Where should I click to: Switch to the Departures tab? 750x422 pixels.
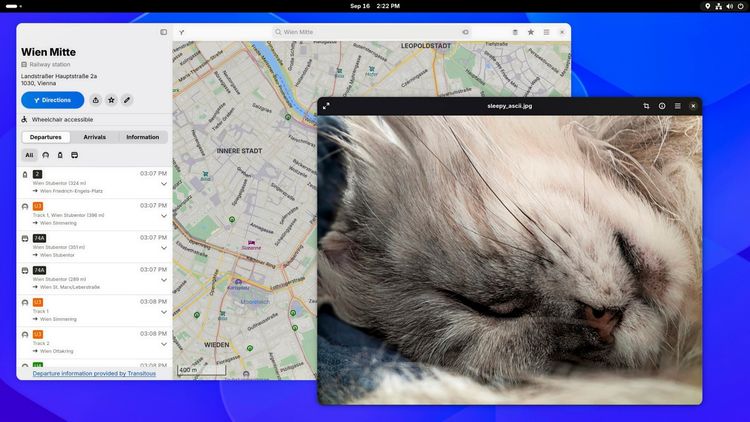click(45, 137)
